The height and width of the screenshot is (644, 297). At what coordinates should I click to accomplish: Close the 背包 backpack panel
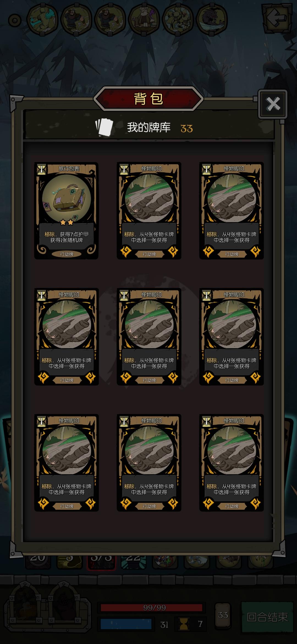(x=273, y=104)
